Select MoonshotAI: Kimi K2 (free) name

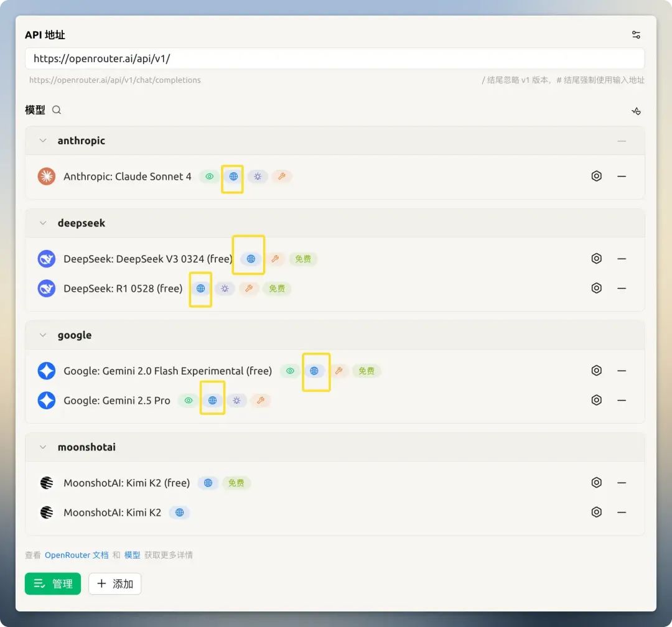(x=127, y=483)
